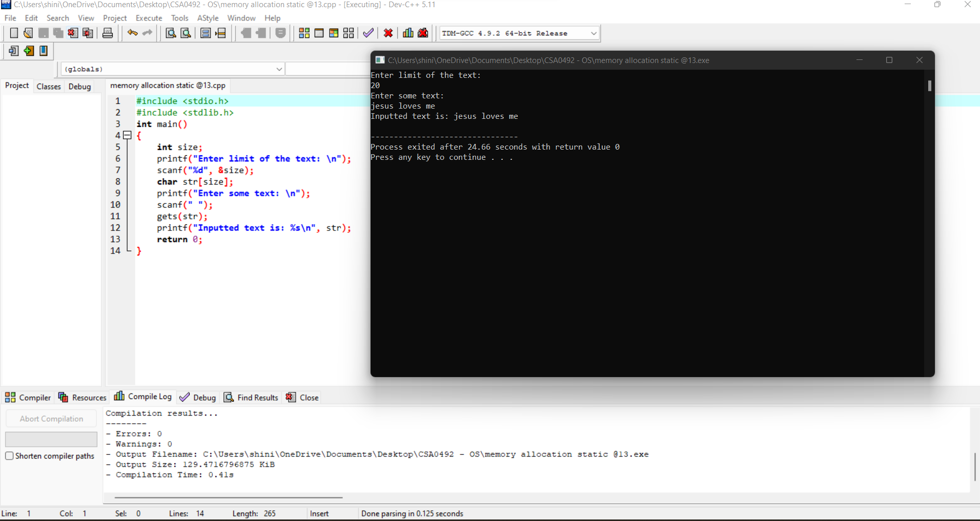Compile the project using the Compile icon
The height and width of the screenshot is (521, 980).
click(304, 33)
